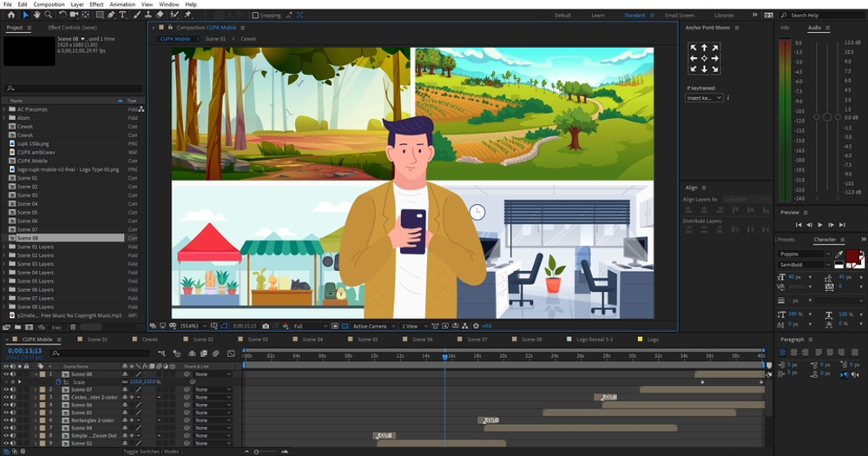868x456 pixels.
Task: Open the Animation menu
Action: 122,4
